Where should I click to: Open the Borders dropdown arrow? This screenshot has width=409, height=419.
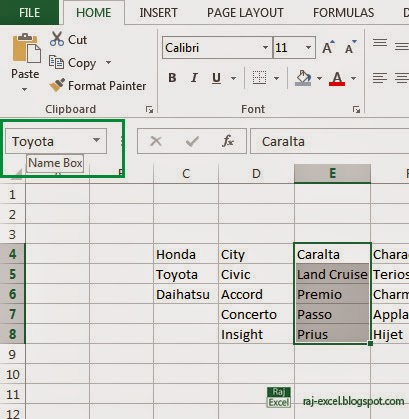click(276, 79)
